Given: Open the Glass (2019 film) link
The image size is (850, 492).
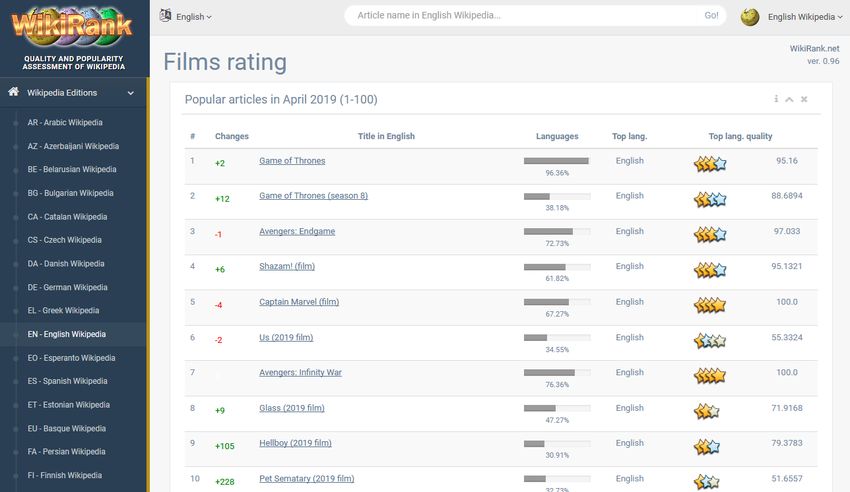Looking at the screenshot, I should point(292,408).
